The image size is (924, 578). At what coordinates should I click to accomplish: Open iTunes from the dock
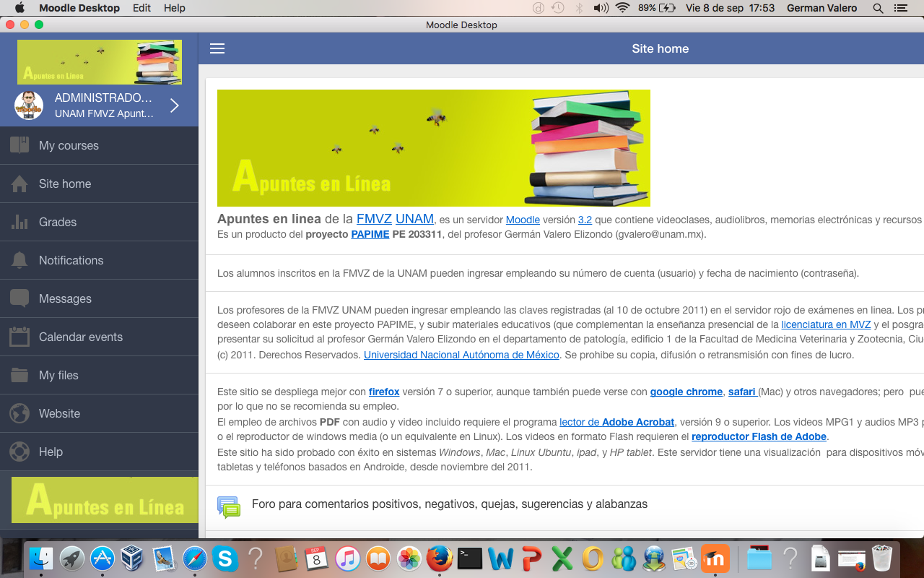[x=348, y=558]
